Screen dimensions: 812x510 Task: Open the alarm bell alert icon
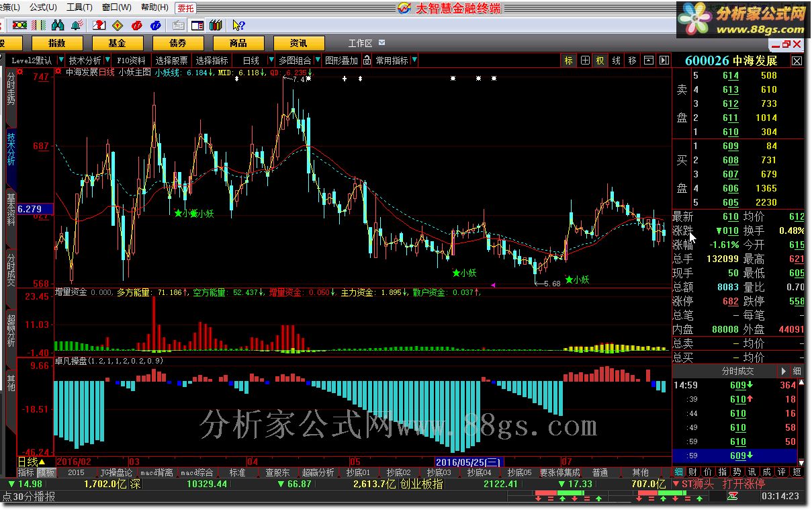77,25
